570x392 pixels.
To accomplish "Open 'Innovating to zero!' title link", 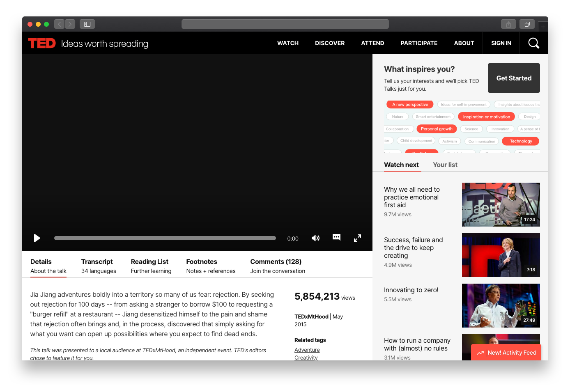I will pos(411,290).
